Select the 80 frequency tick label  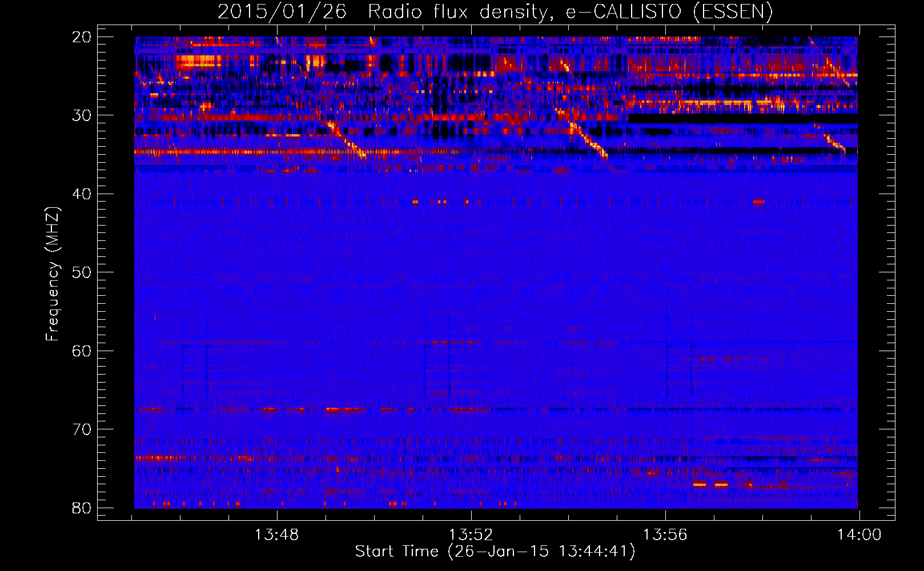point(82,508)
